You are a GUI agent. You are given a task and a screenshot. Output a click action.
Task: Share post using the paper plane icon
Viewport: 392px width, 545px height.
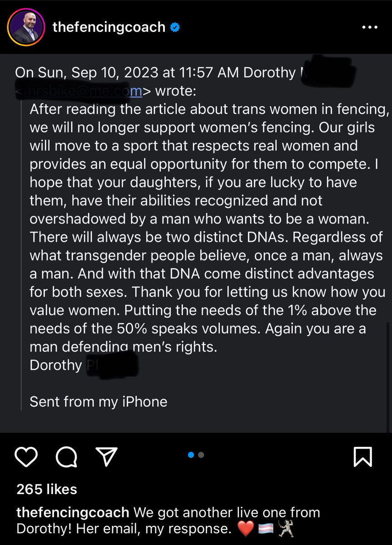[x=107, y=456]
